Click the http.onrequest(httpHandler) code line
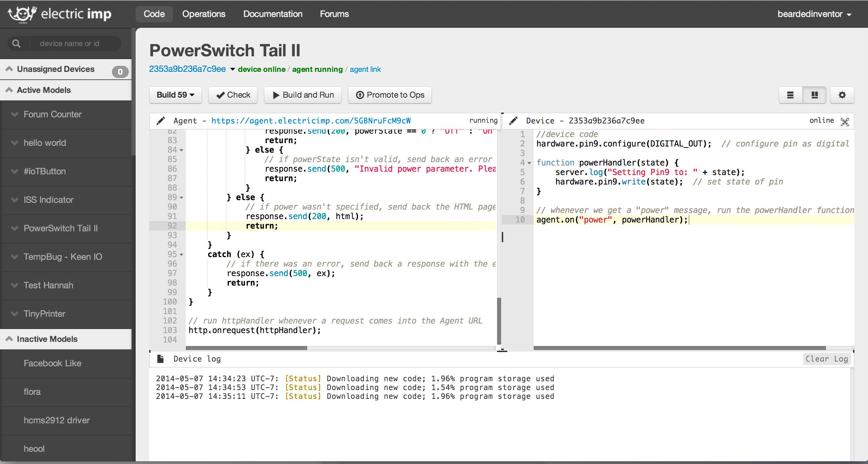 (255, 330)
